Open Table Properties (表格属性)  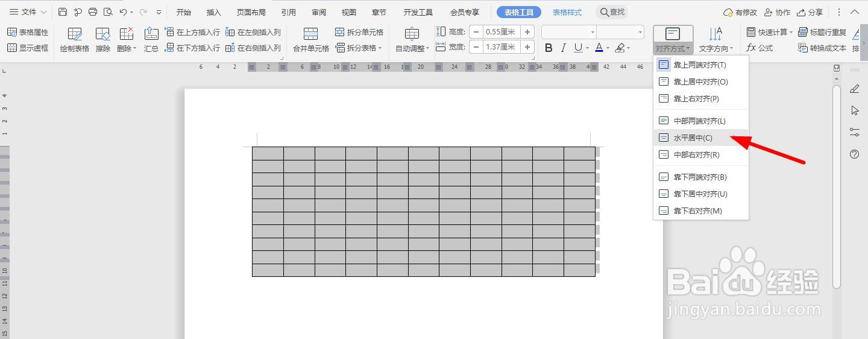point(28,32)
